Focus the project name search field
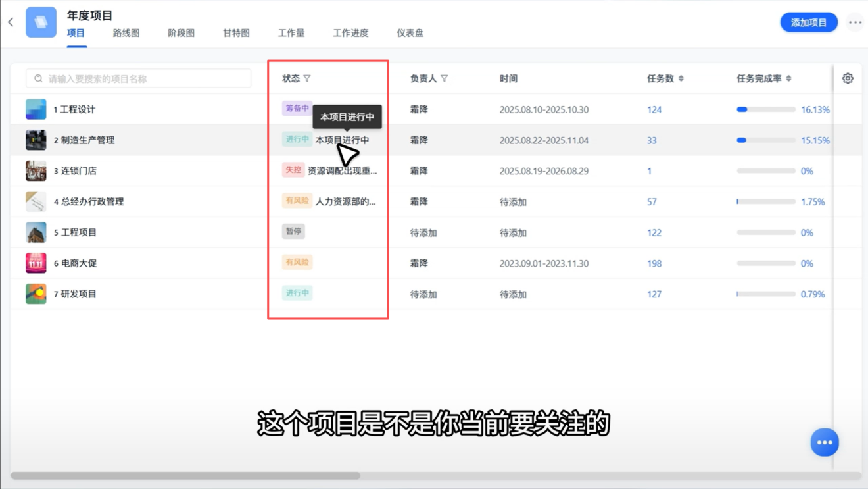The height and width of the screenshot is (489, 868). [x=138, y=78]
